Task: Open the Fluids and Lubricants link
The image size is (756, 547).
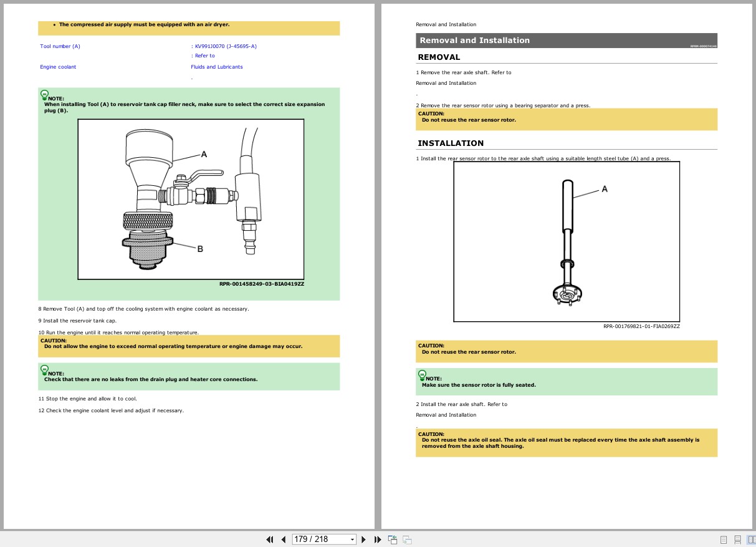Action: (x=217, y=67)
